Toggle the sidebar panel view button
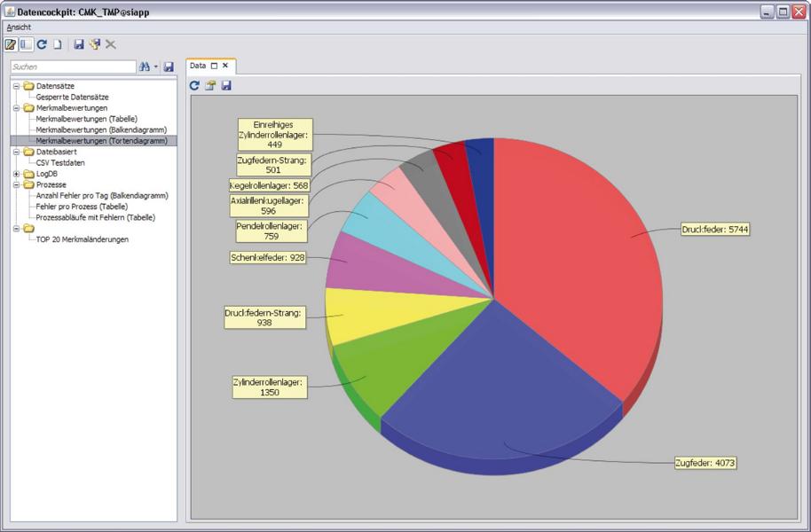This screenshot has width=811, height=532. click(x=26, y=44)
